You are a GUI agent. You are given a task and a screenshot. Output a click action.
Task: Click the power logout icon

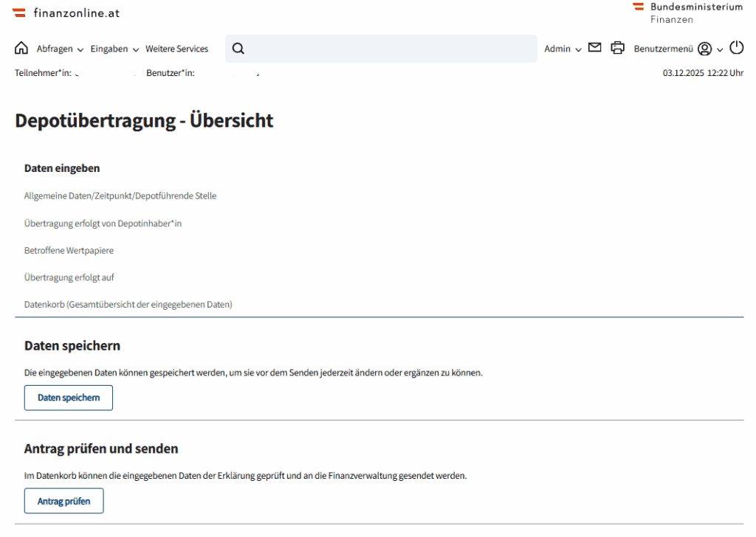coord(736,48)
